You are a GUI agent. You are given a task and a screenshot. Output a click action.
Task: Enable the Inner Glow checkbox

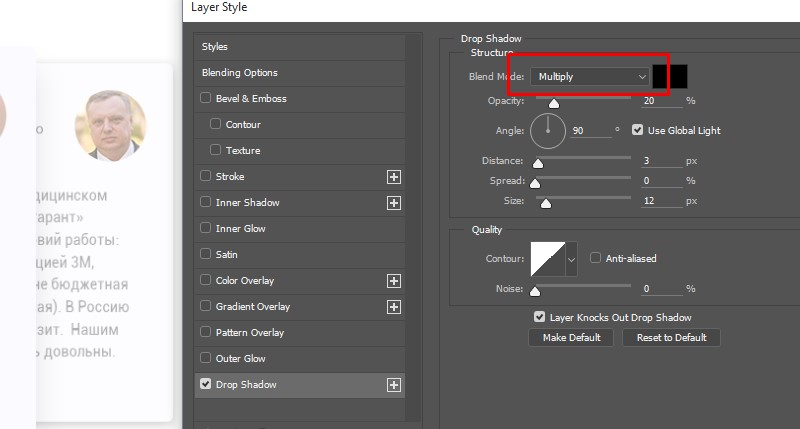coord(206,228)
